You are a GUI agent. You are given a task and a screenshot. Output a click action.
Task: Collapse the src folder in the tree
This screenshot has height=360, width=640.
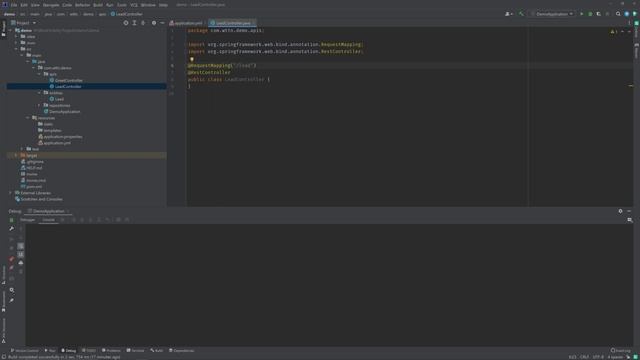16,49
